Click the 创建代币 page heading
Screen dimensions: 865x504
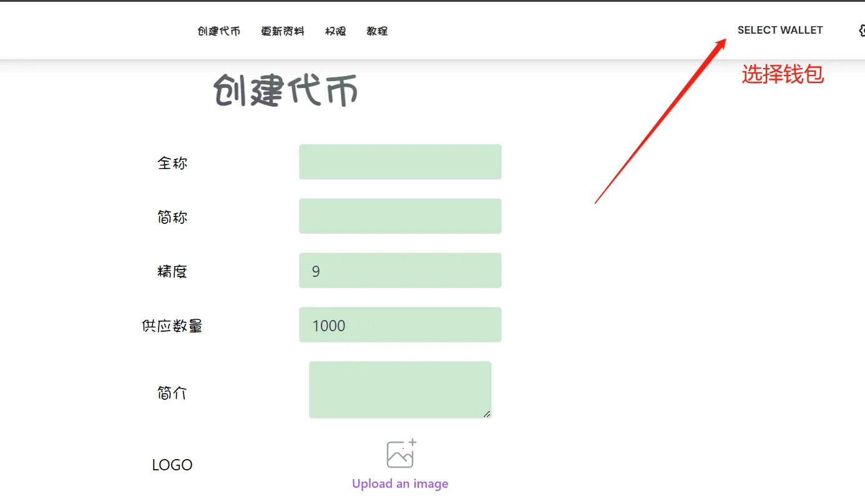pos(286,91)
